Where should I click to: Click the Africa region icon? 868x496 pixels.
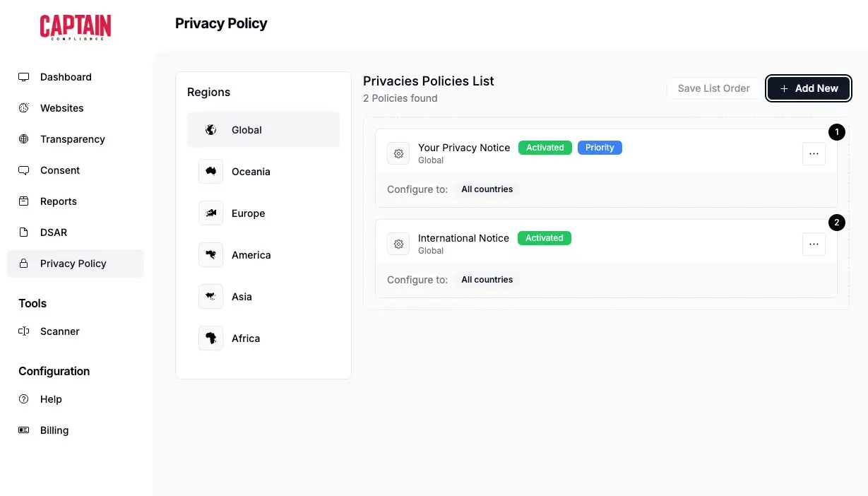(x=210, y=338)
